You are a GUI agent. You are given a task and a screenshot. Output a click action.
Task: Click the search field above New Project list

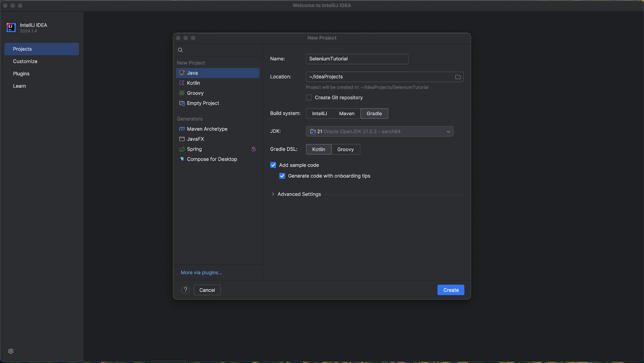(x=217, y=50)
